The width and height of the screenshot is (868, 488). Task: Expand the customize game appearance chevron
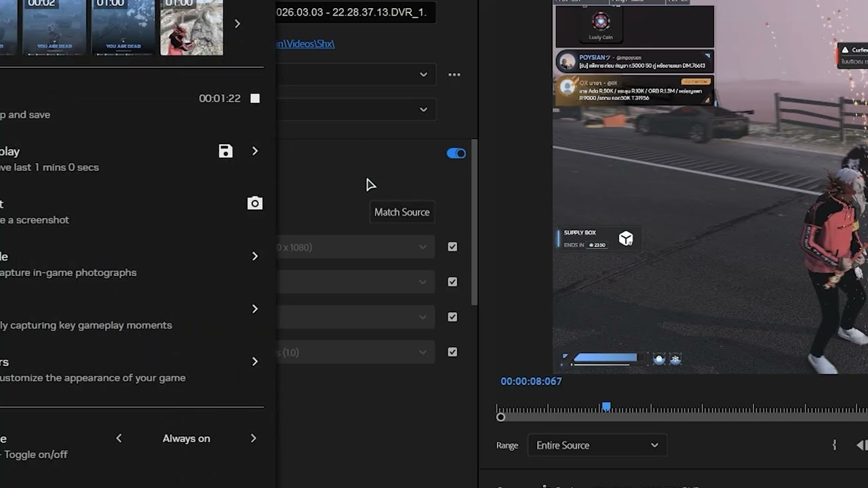tap(255, 362)
